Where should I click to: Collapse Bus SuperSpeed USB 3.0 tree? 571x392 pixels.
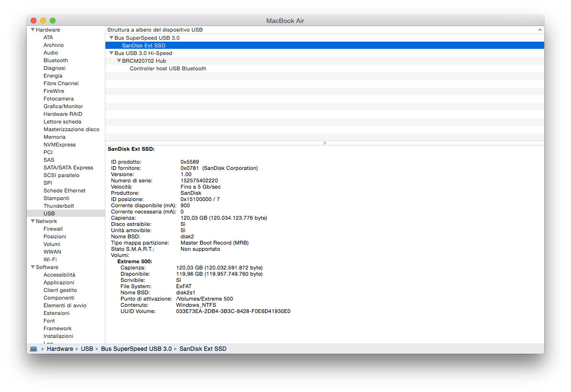(112, 37)
